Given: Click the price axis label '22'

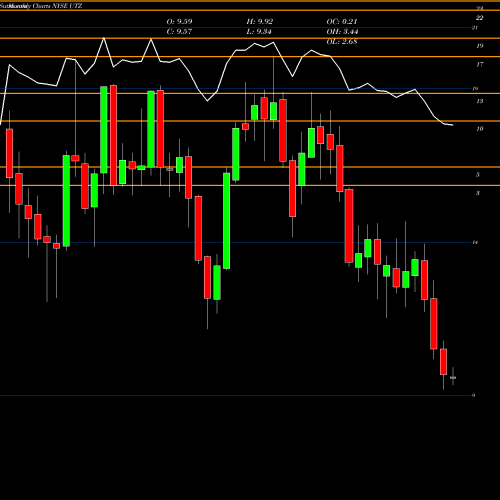Looking at the screenshot, I should [479, 18].
